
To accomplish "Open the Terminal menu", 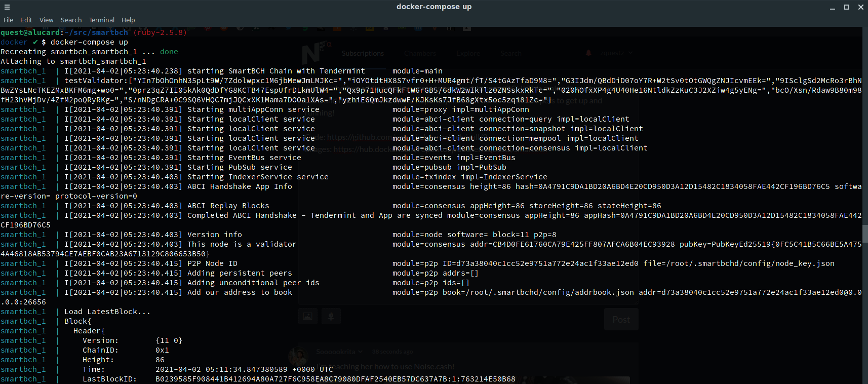I will [102, 20].
